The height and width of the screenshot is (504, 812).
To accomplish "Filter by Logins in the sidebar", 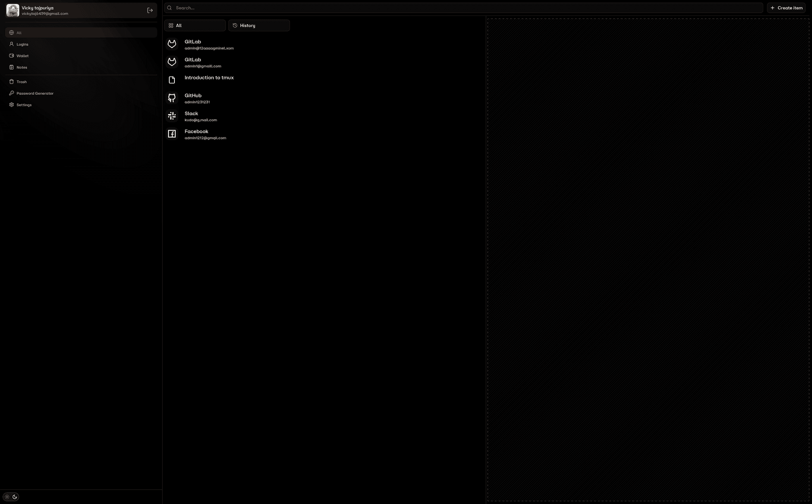I will coord(22,44).
